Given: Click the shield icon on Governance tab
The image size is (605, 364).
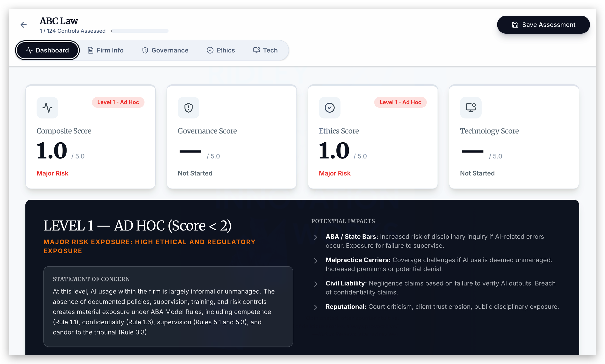Looking at the screenshot, I should pyautogui.click(x=145, y=50).
